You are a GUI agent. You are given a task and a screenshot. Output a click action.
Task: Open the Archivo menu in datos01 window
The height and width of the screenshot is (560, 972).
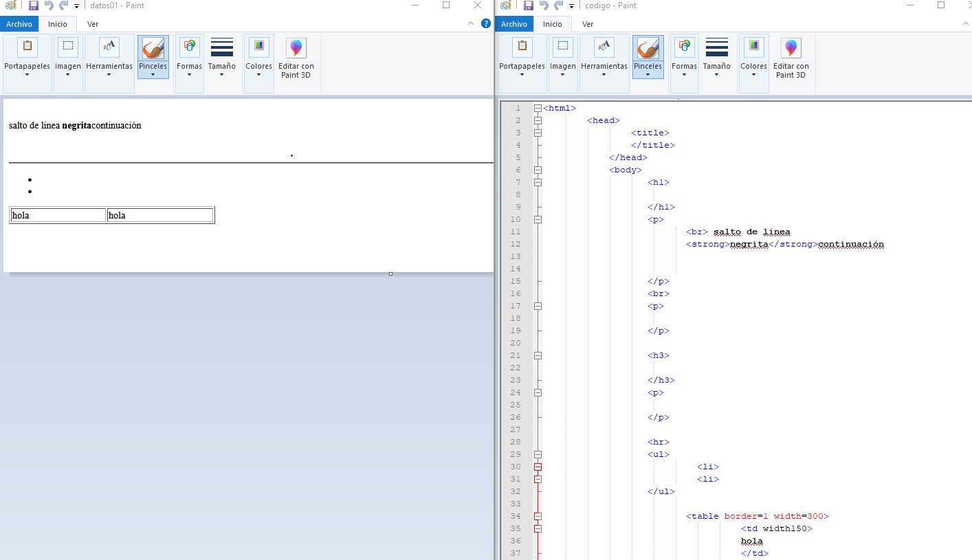(x=19, y=24)
